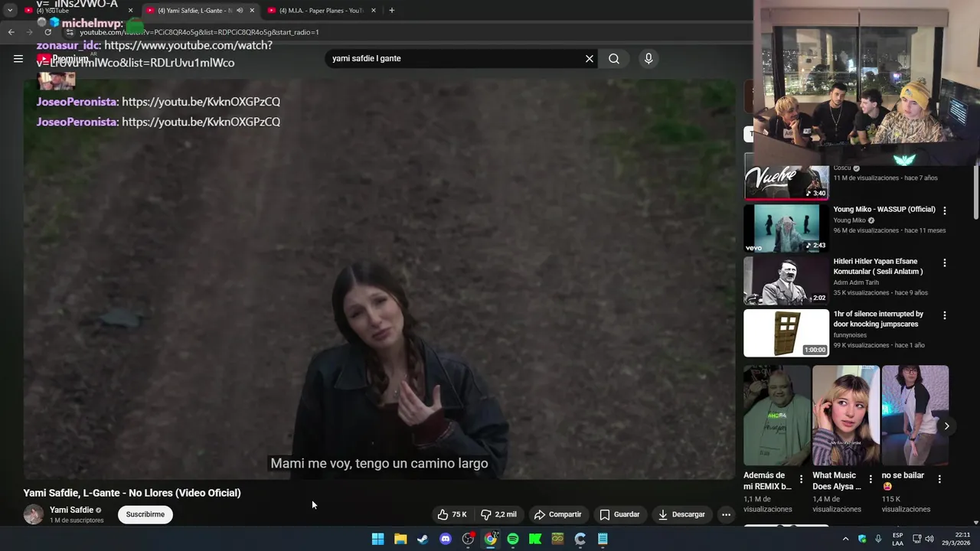Open options menu for Young Miko WASSUP

point(944,210)
